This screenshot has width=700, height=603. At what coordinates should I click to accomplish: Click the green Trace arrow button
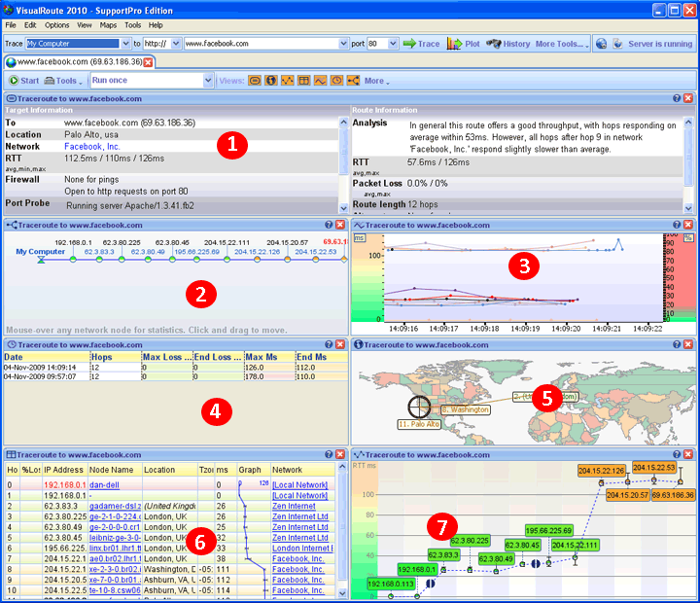click(x=421, y=44)
